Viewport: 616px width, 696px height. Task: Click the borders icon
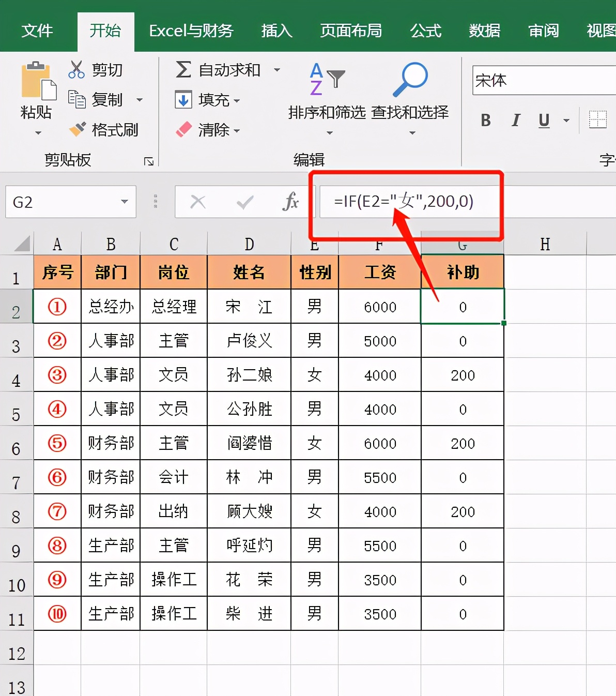[x=597, y=120]
